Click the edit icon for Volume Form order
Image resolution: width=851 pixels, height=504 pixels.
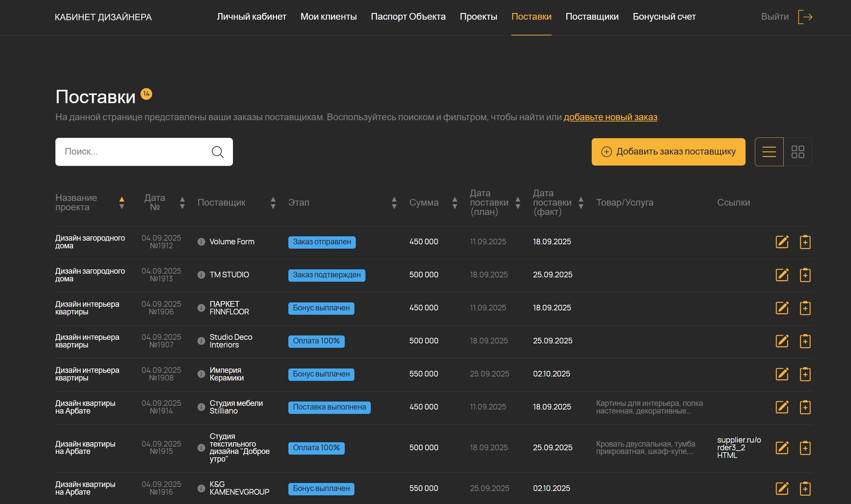point(782,242)
